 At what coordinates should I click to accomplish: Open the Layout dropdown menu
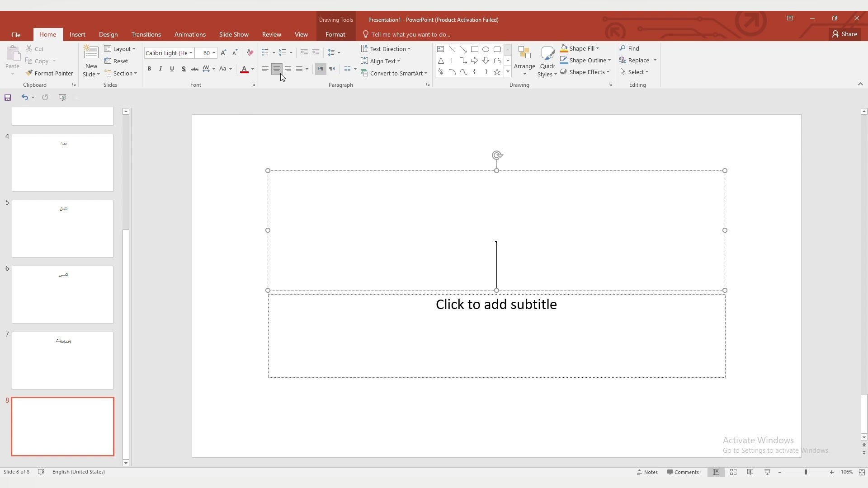pyautogui.click(x=120, y=49)
